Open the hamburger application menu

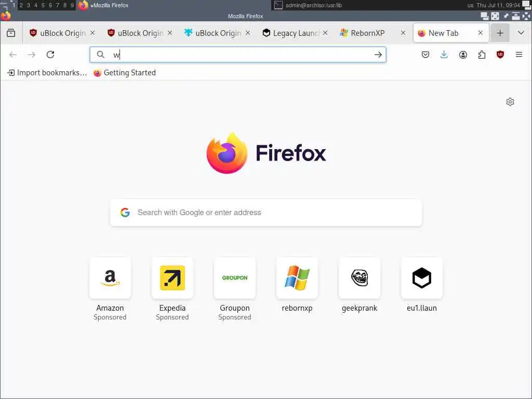coord(519,55)
